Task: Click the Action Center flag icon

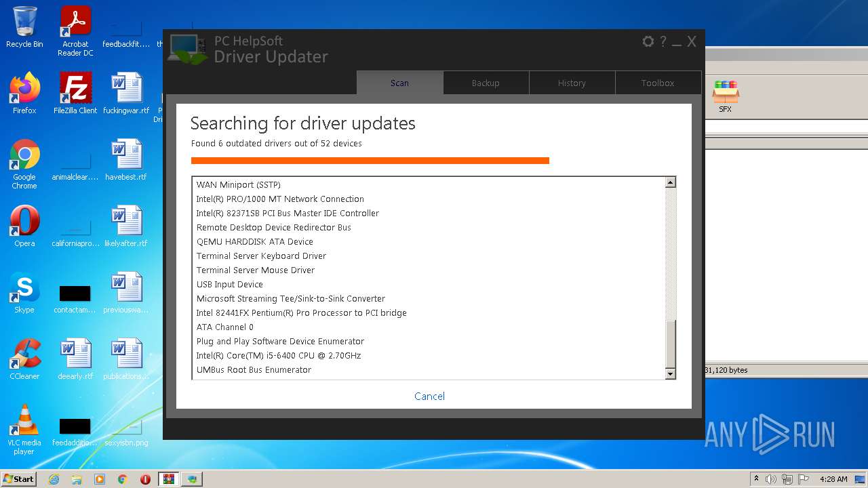Action: coord(803,479)
